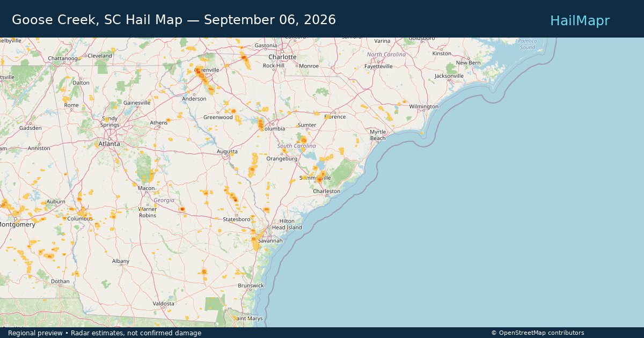Screen dimensions: 644x338
Task: Click the Monroe city label
Action: pos(309,66)
